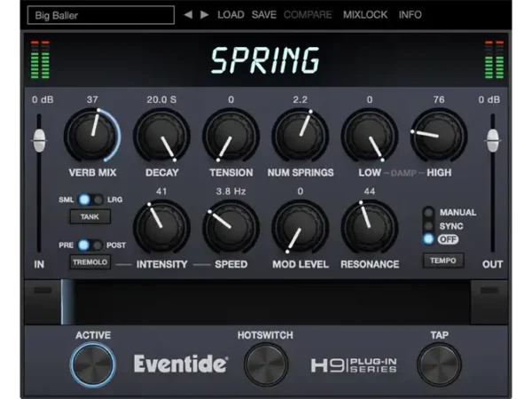The image size is (532, 399).
Task: Click the Eventide logo
Action: point(181,364)
